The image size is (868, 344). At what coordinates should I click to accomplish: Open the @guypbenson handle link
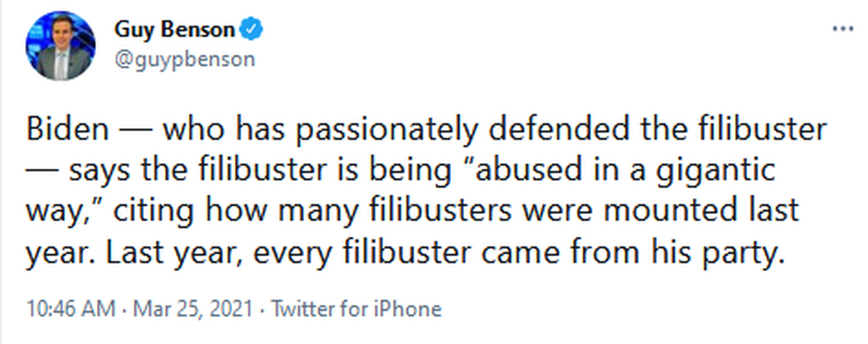click(185, 60)
